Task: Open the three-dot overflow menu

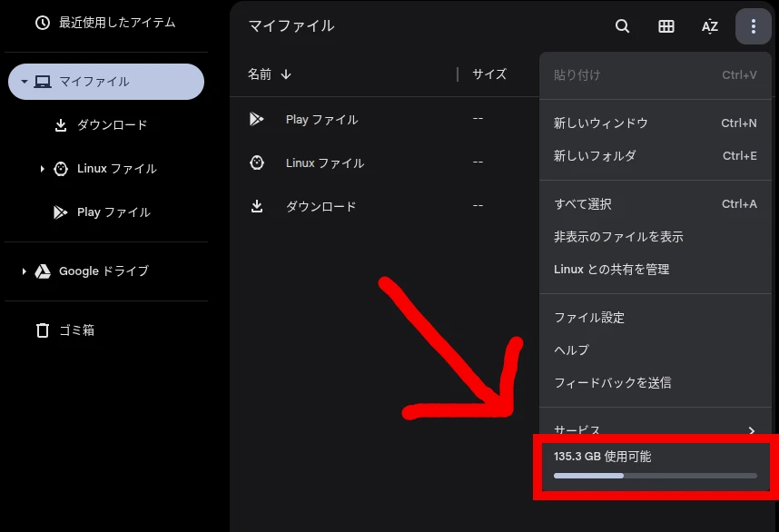Action: click(753, 26)
